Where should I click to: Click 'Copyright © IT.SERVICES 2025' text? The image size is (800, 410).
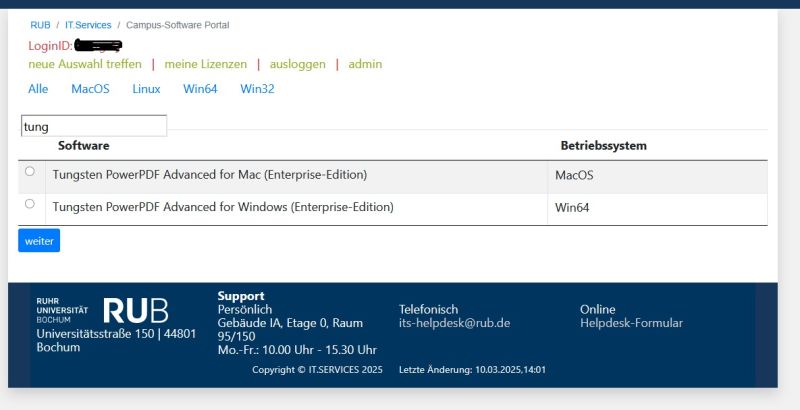pyautogui.click(x=317, y=370)
